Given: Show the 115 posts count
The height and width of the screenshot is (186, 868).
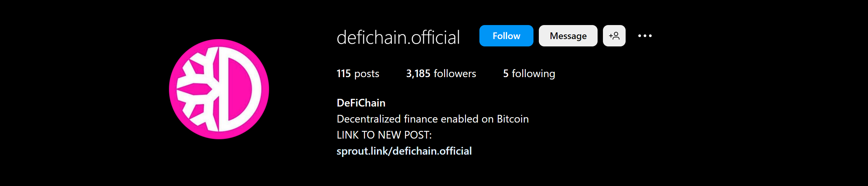Looking at the screenshot, I should point(358,73).
